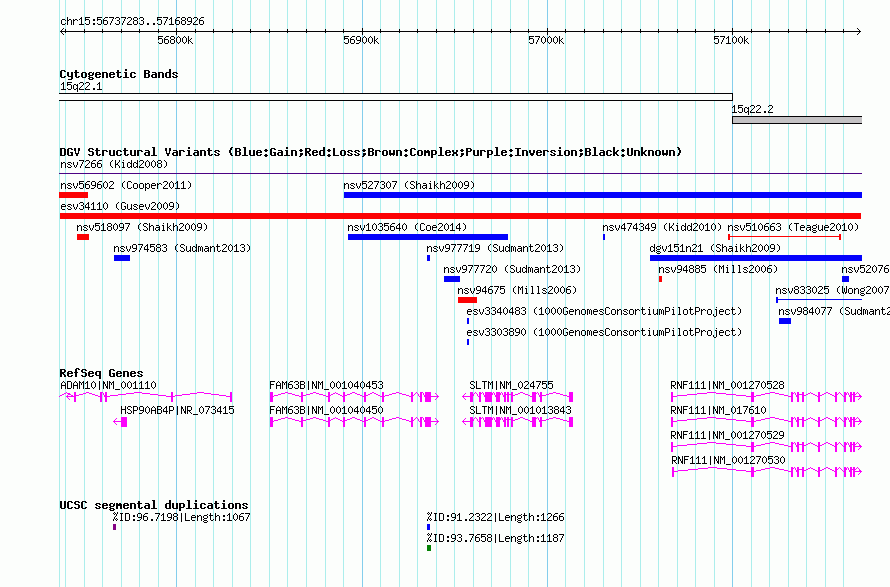Viewport: 890px width, 587px height.
Task: Click the nsv518097 (Shaikh2009) variant label
Action: click(x=142, y=227)
